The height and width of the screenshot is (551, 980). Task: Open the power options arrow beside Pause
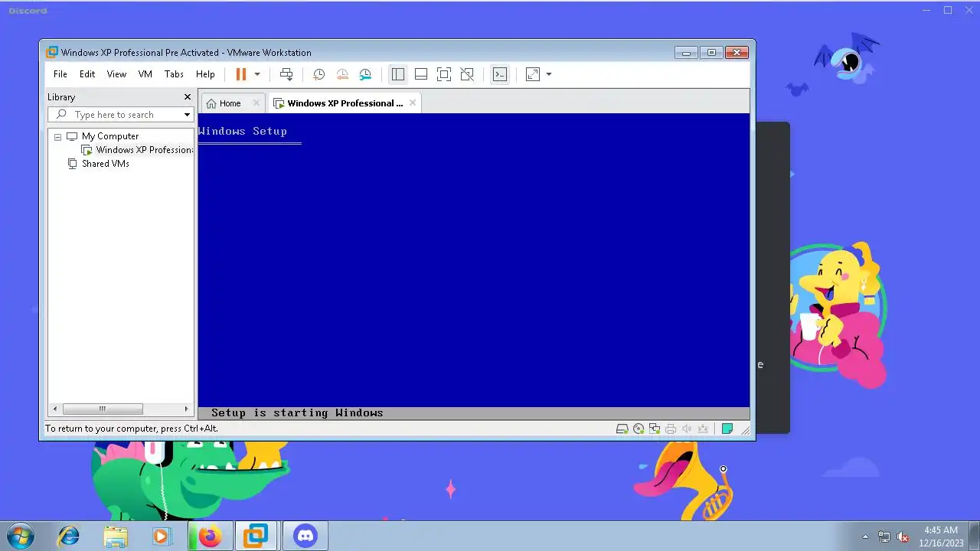pyautogui.click(x=257, y=74)
